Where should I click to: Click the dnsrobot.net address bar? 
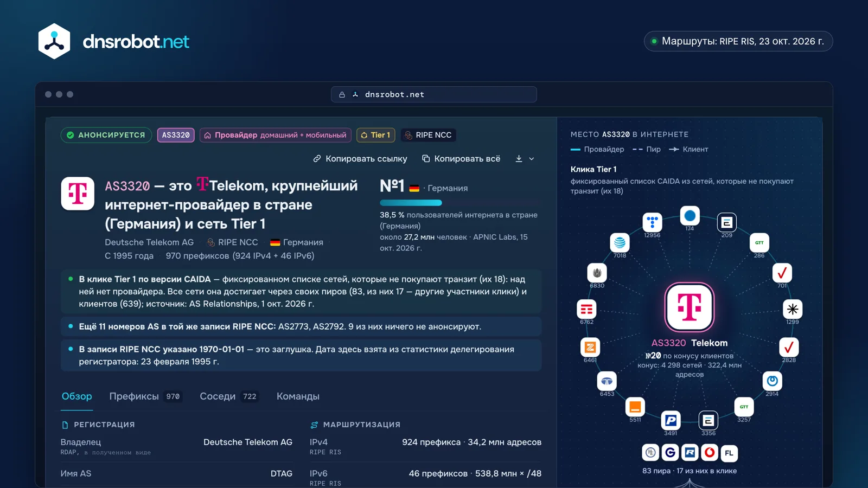[434, 94]
